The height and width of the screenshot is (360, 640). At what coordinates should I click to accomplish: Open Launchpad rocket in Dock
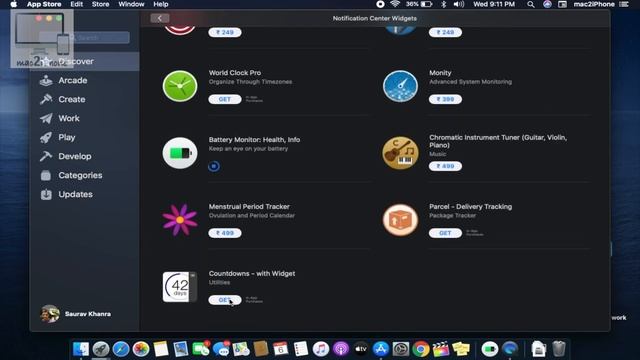click(x=101, y=349)
